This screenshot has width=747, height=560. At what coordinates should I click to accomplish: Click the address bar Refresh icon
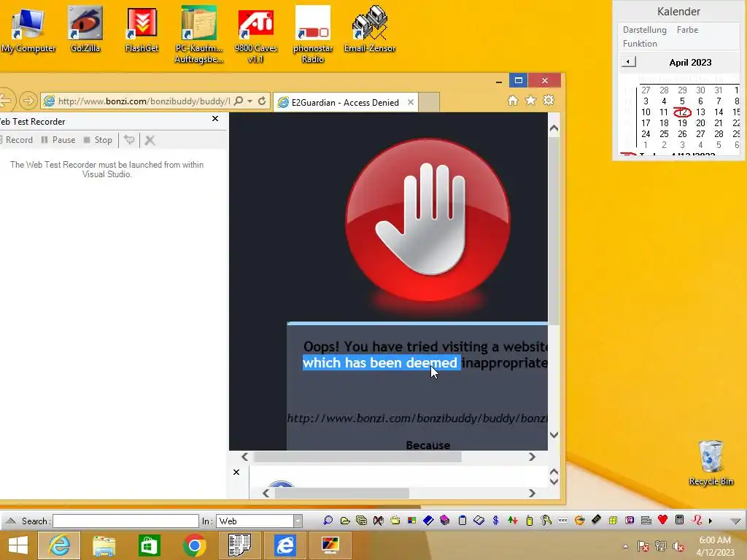point(262,101)
